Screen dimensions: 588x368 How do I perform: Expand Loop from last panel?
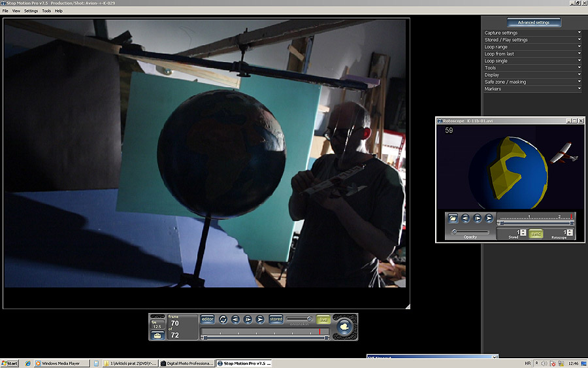click(x=532, y=54)
